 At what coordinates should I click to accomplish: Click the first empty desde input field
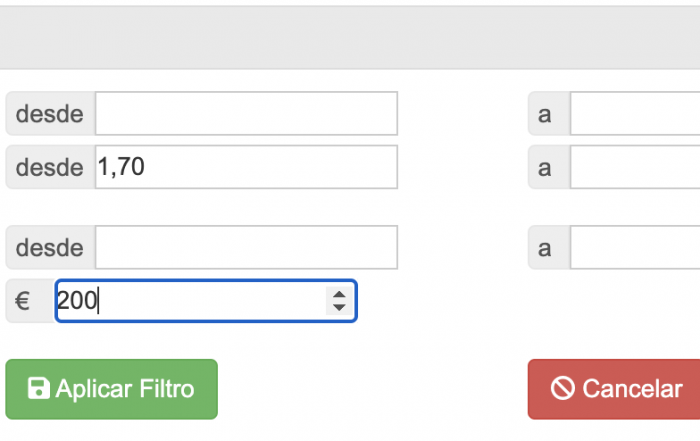click(x=246, y=113)
